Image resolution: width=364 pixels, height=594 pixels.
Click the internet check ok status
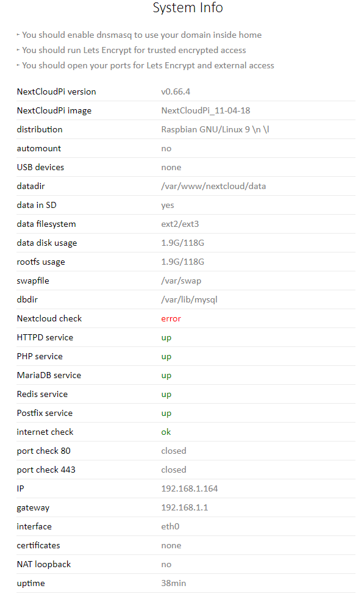pos(166,432)
